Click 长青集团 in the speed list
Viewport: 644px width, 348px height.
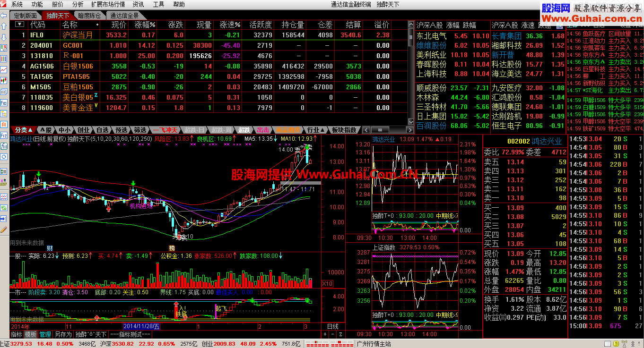click(506, 36)
